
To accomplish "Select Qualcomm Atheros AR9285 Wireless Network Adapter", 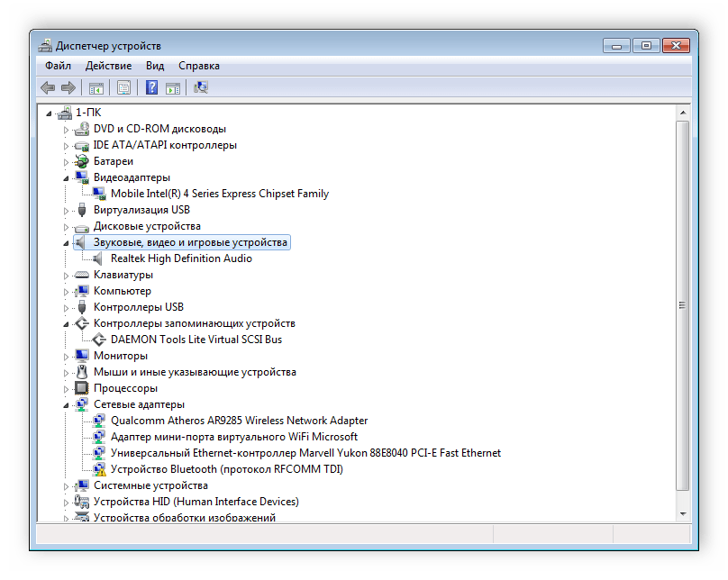I will click(239, 421).
